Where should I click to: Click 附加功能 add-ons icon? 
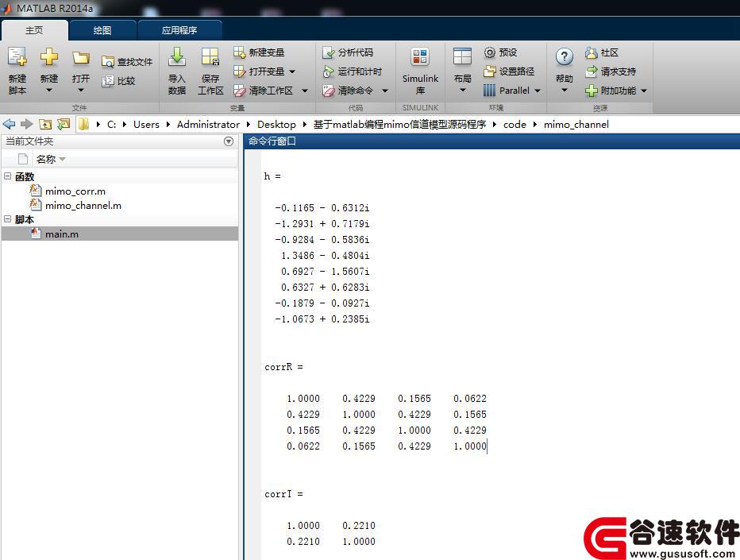592,91
